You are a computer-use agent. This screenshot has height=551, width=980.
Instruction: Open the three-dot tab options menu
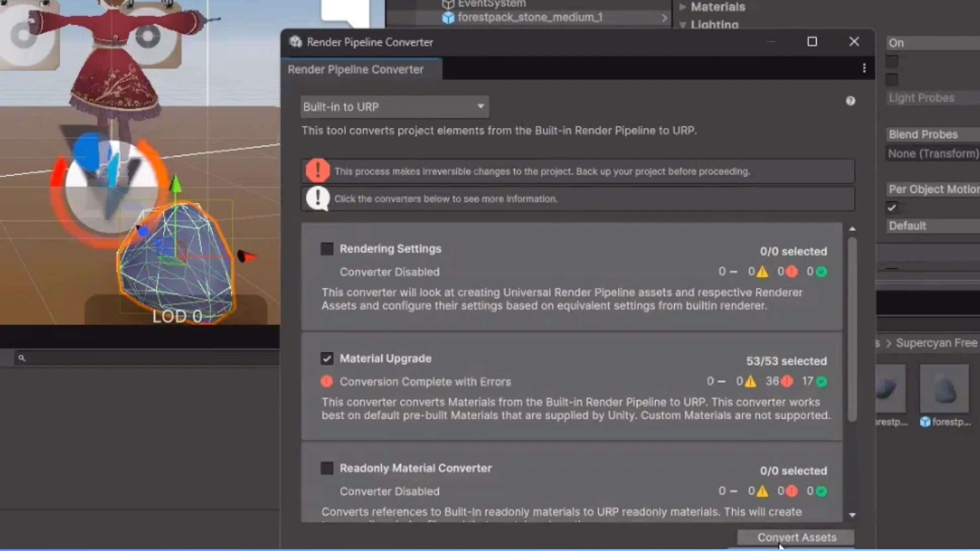click(864, 68)
